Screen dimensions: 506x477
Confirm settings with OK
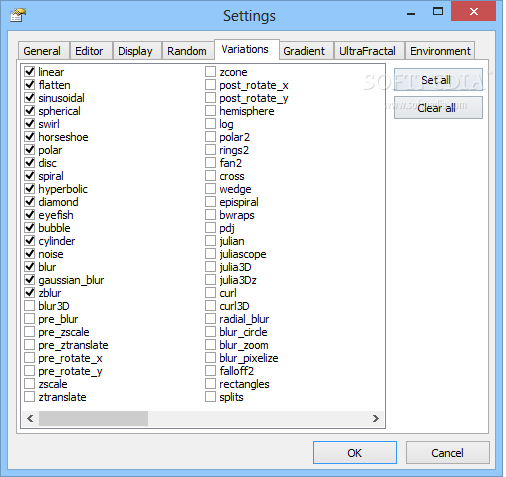point(355,453)
